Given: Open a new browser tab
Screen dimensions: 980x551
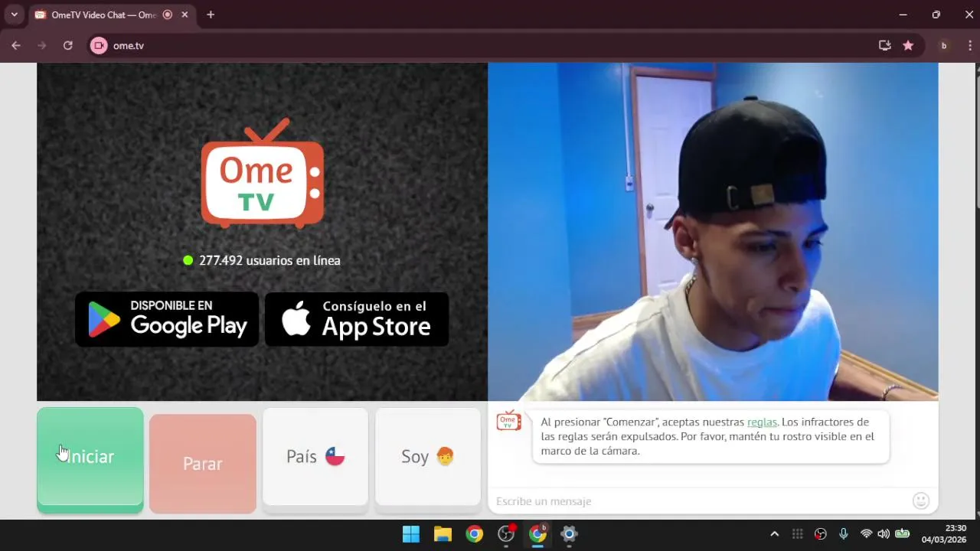Looking at the screenshot, I should click(211, 15).
